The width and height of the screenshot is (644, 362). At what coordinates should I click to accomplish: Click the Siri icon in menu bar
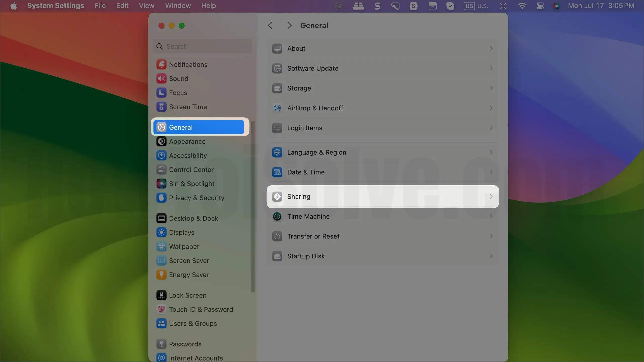click(556, 6)
